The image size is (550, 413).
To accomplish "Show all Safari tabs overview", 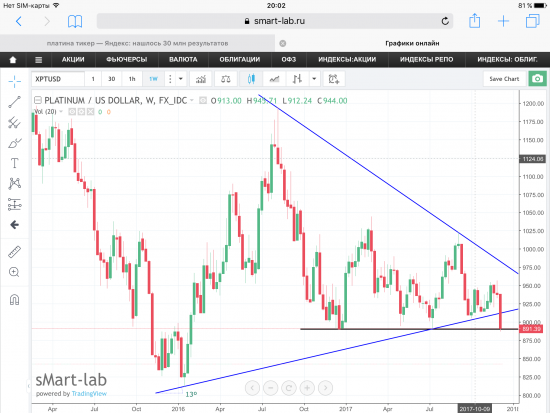I will tap(533, 21).
